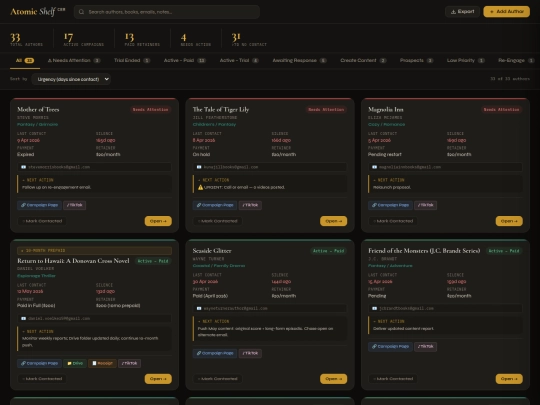Viewport: 540px width, 405px height.
Task: Click the Add Author button
Action: (506, 11)
